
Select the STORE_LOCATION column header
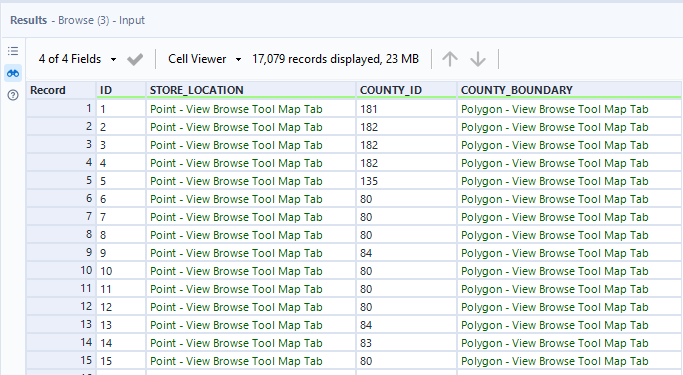click(x=251, y=90)
